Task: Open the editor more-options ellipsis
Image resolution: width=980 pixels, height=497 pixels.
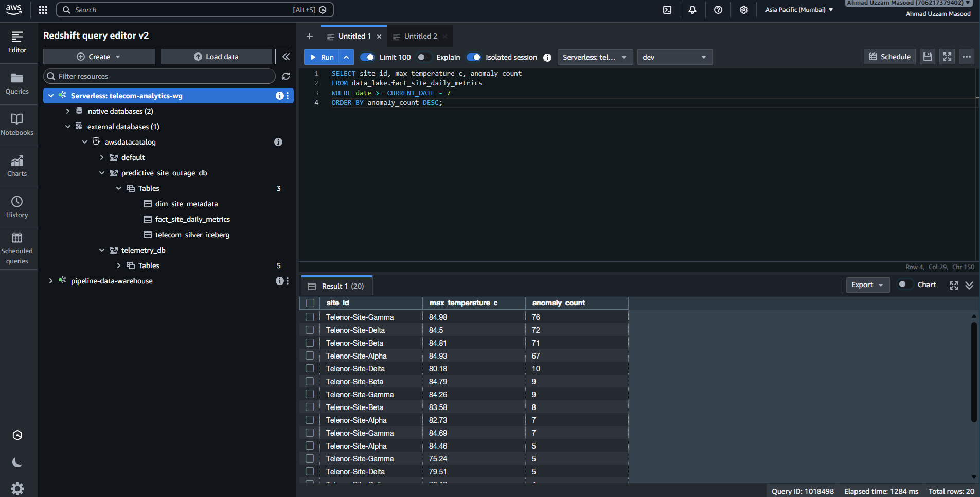Action: (x=967, y=57)
